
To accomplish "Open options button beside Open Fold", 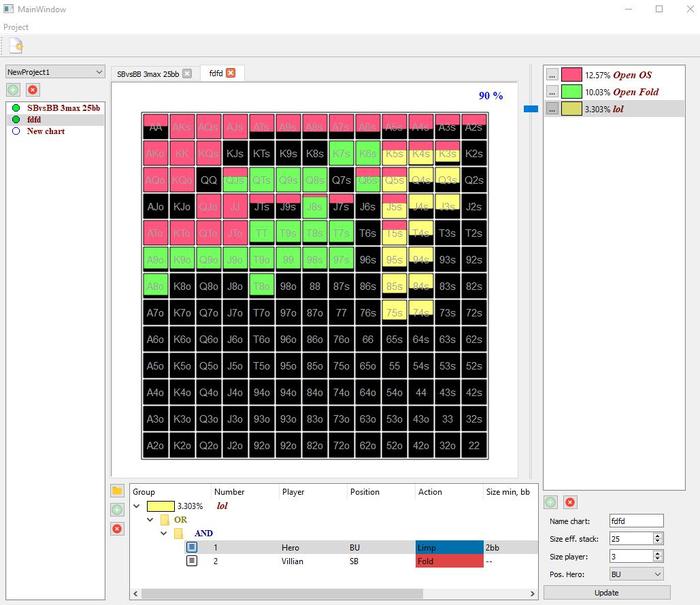I will [552, 92].
